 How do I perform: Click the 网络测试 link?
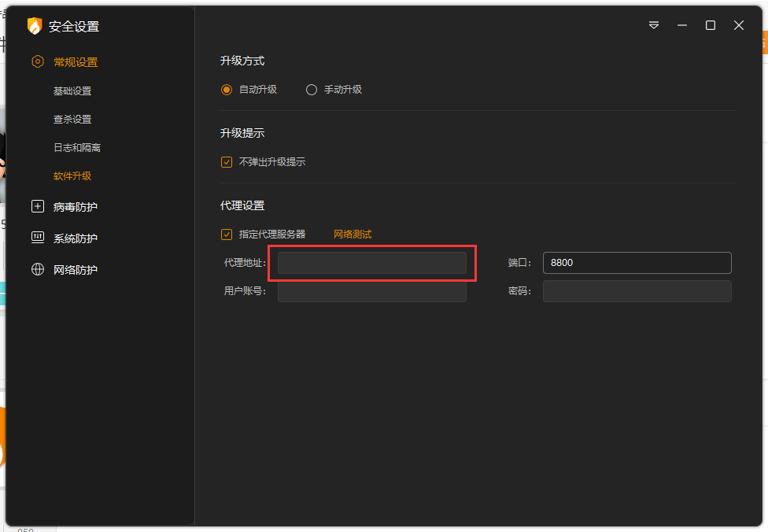(353, 235)
